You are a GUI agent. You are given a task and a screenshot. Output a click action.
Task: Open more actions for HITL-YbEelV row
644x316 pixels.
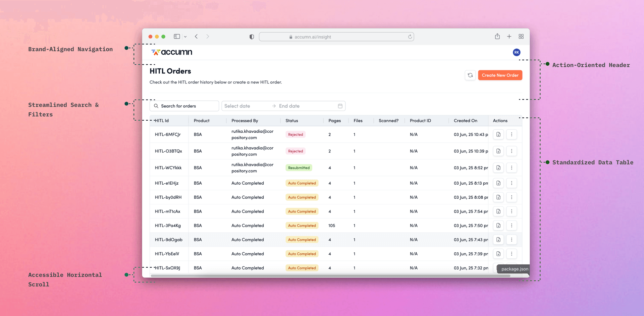pos(512,254)
